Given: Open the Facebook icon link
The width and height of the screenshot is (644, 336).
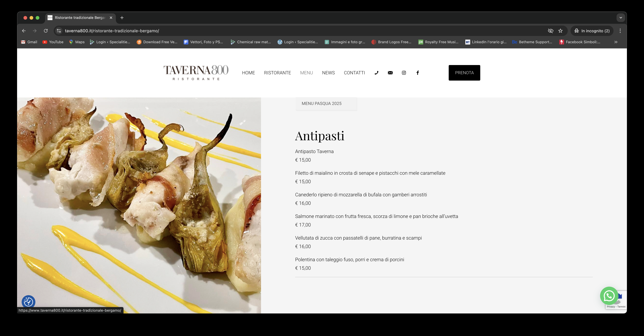Looking at the screenshot, I should tap(417, 73).
